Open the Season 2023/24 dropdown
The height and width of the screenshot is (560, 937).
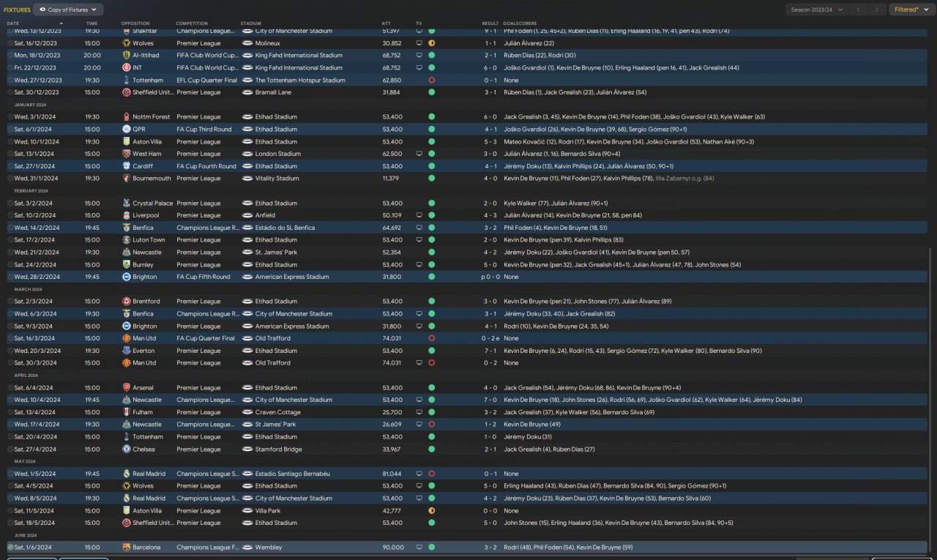click(x=816, y=10)
